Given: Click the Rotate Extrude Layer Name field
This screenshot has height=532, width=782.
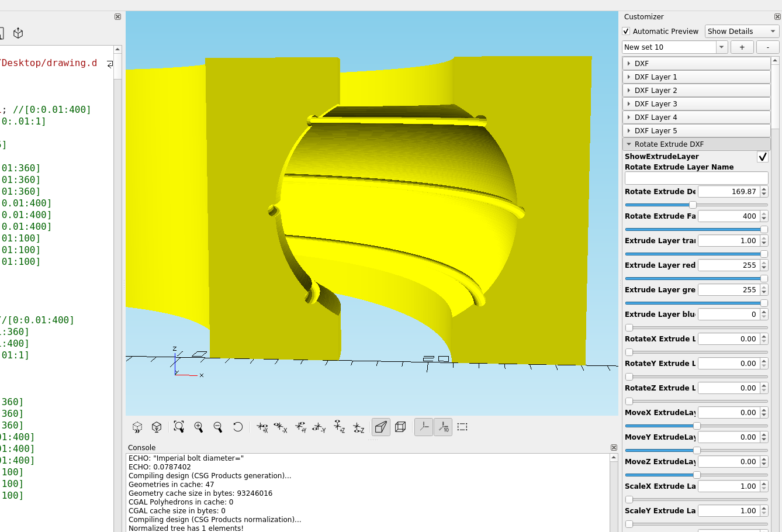Looking at the screenshot, I should point(696,178).
